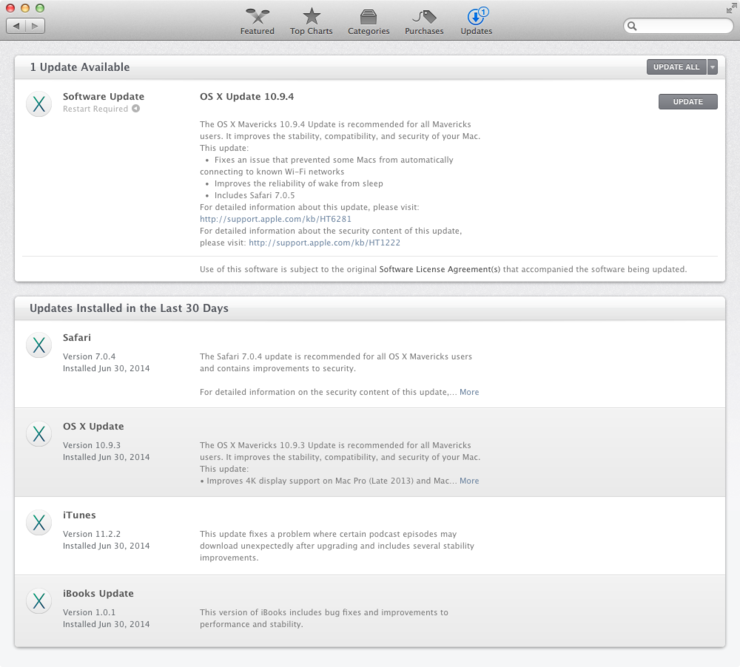The height and width of the screenshot is (667, 740).
Task: Click the iTunes update X icon
Action: tap(39, 523)
